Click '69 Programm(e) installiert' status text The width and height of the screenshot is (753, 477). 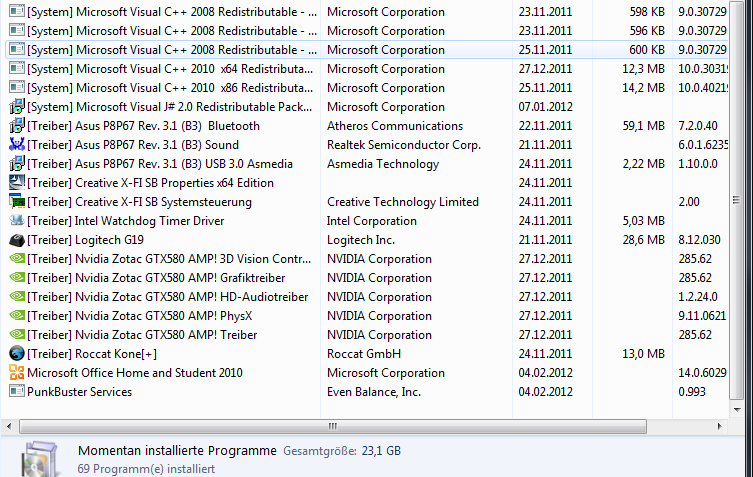[x=146, y=469]
